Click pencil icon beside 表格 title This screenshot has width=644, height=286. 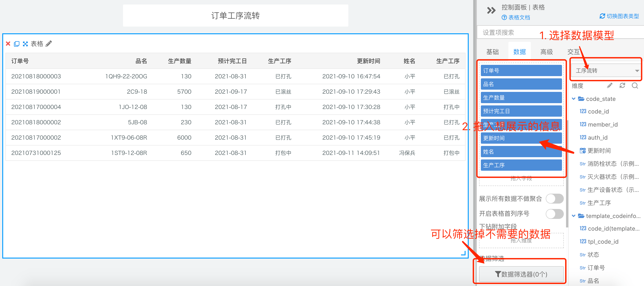coord(49,44)
